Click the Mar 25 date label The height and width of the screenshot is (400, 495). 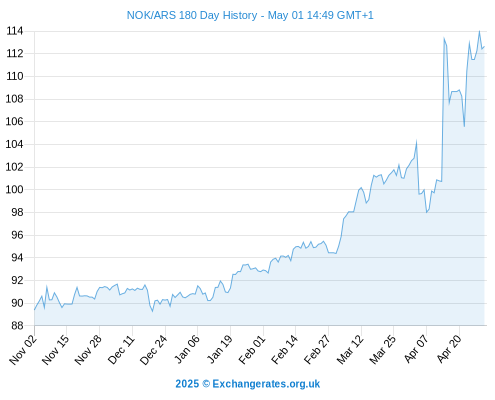coord(383,349)
